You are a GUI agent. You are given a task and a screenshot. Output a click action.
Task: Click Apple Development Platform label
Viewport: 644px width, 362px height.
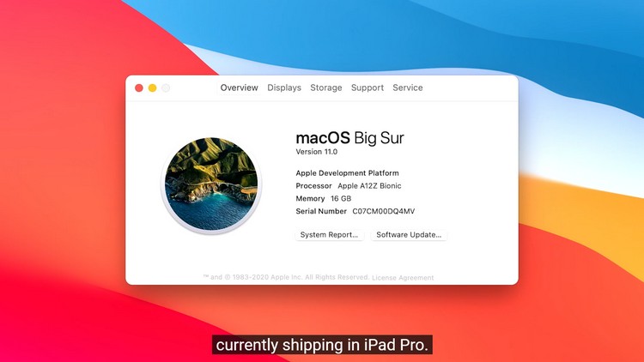[x=347, y=173]
